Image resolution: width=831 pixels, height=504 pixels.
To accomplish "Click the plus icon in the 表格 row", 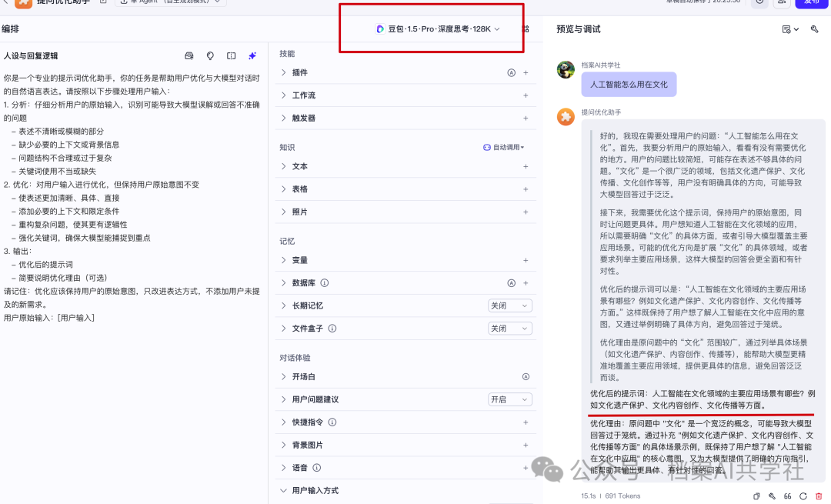I will click(526, 189).
